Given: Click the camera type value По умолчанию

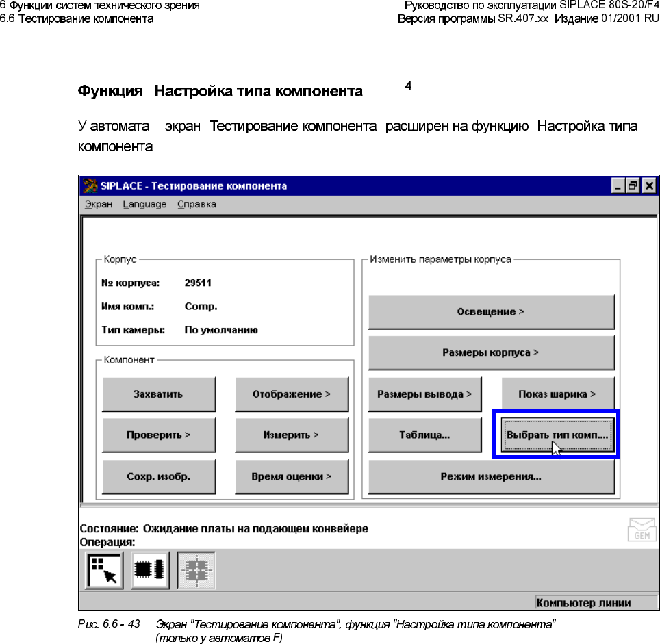Looking at the screenshot, I should click(x=221, y=330).
